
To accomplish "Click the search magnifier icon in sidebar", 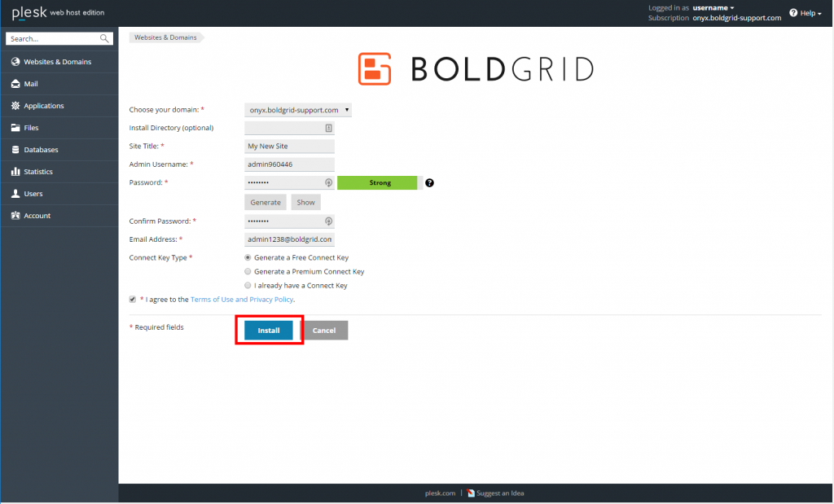I will click(104, 38).
